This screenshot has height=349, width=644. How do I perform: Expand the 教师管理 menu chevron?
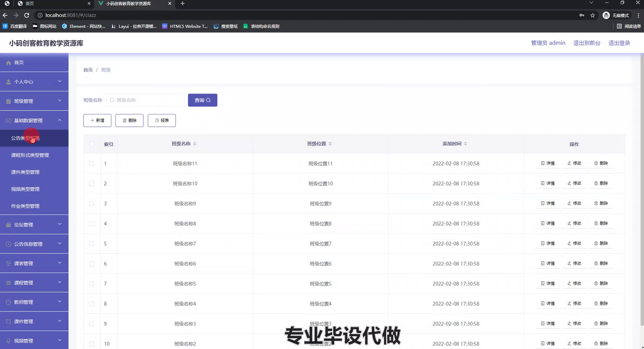60,302
